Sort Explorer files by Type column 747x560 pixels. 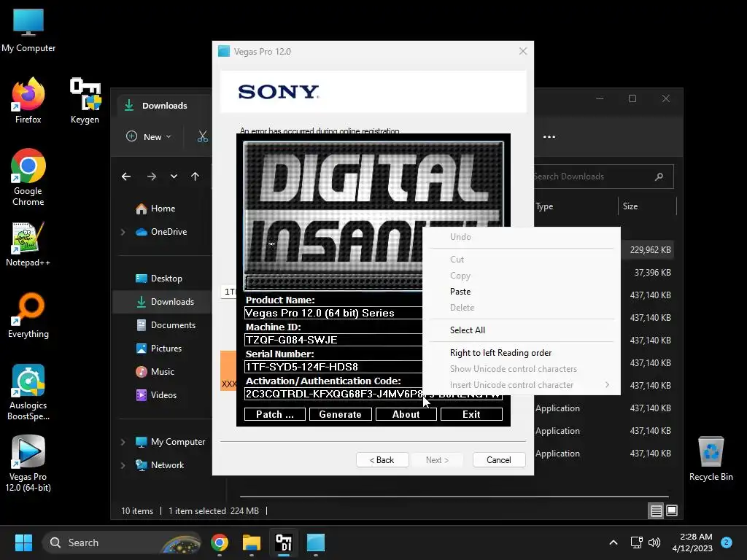(x=576, y=206)
